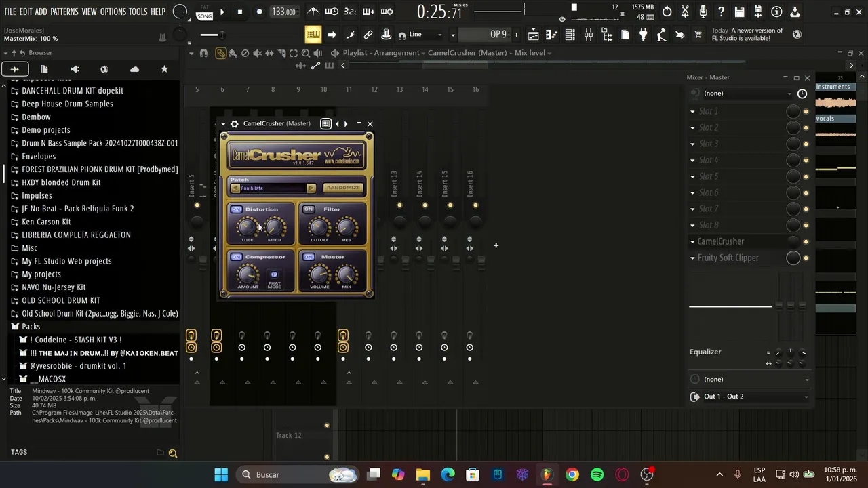This screenshot has width=868, height=488.
Task: Click next patch arrow beside Annihilate
Action: pos(311,188)
